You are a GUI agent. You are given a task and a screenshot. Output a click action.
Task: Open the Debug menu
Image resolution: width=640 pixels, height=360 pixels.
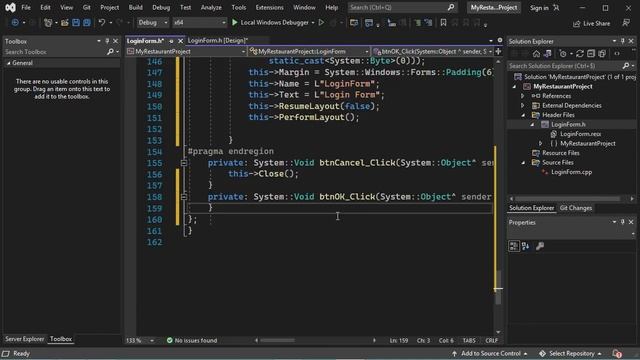point(161,7)
